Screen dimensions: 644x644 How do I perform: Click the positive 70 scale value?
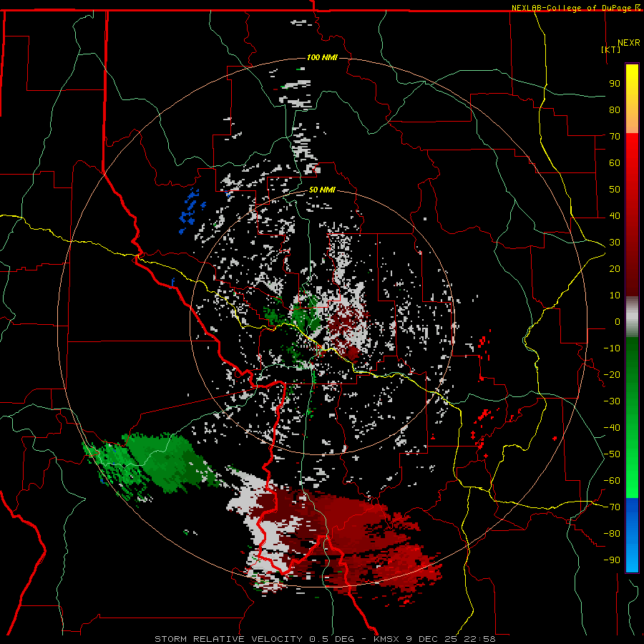coord(615,137)
